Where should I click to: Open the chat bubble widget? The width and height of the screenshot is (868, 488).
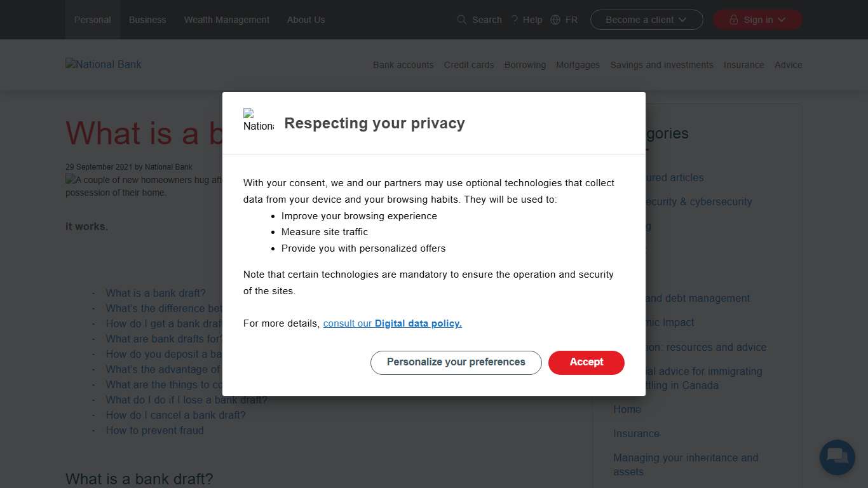click(837, 457)
